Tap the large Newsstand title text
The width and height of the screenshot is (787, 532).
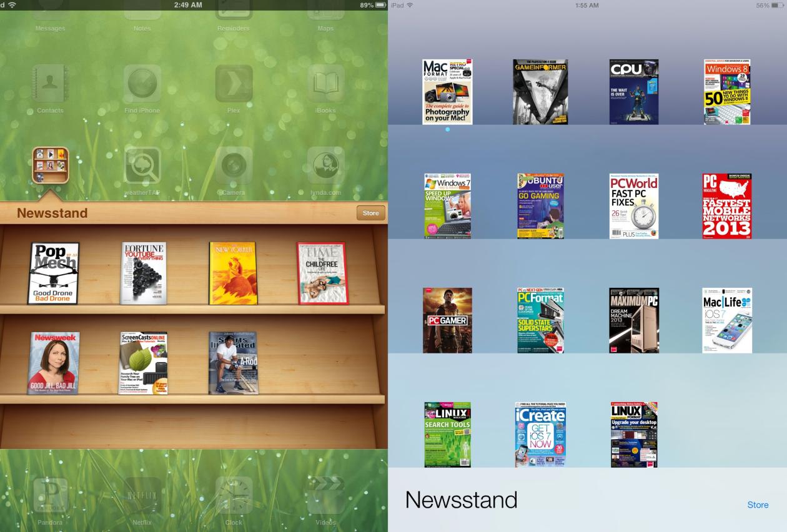461,500
